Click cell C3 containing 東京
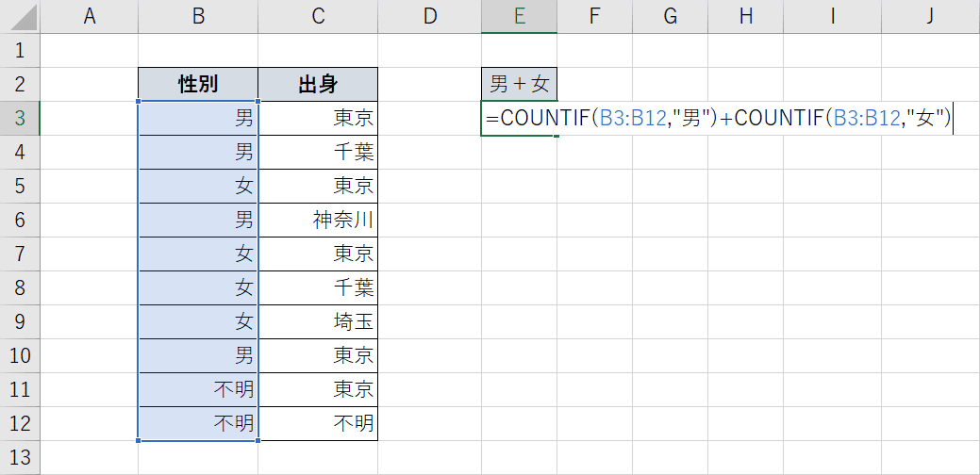This screenshot has height=475, width=980. pos(318,118)
